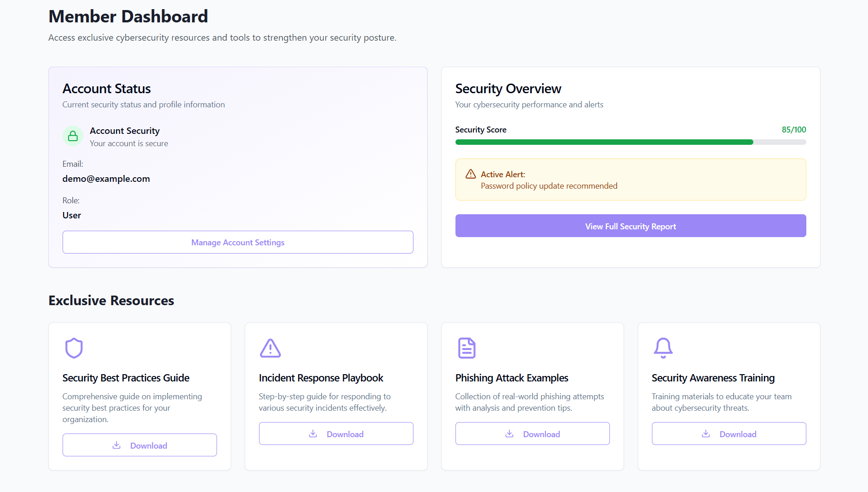The height and width of the screenshot is (492, 868).
Task: Click the Account Status title
Action: tap(107, 89)
